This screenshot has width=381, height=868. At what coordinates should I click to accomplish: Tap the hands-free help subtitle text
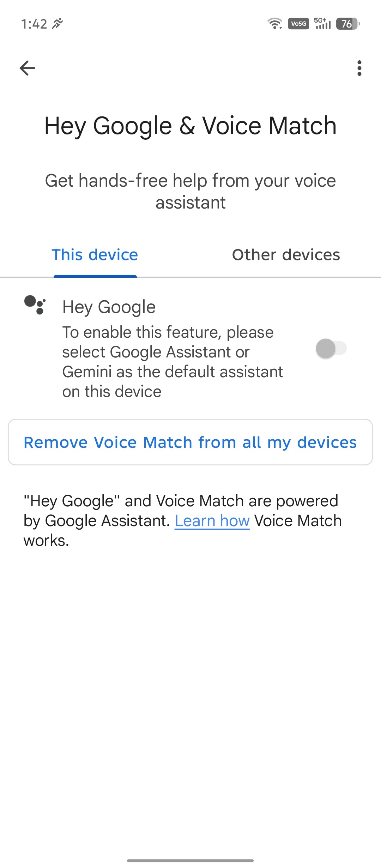coord(190,192)
